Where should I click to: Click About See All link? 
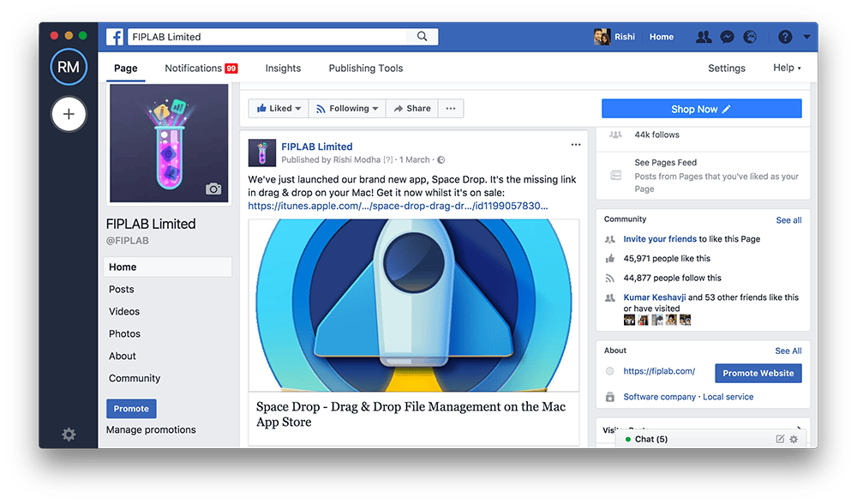tap(788, 351)
